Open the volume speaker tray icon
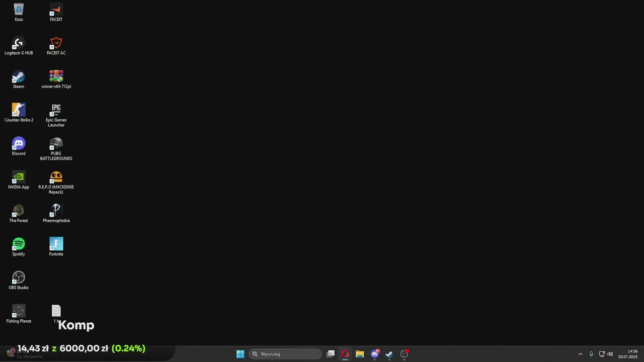Image resolution: width=644 pixels, height=362 pixels. click(x=610, y=354)
